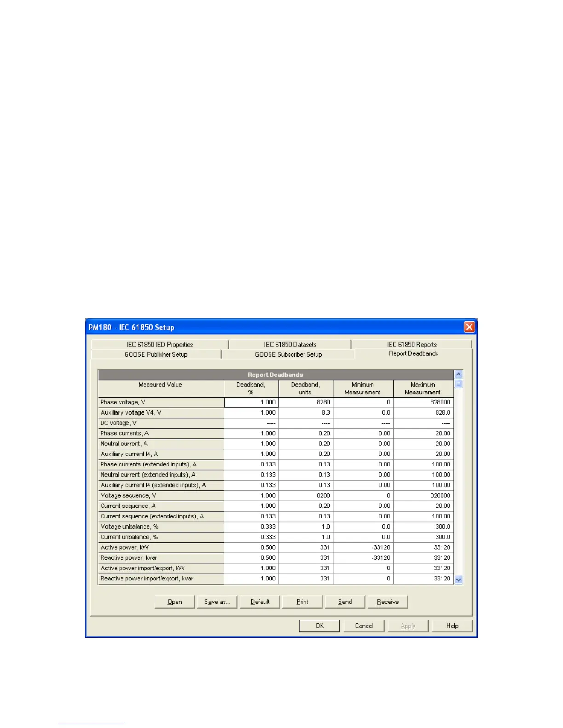Click the scrollbar up arrow in the table
The image size is (563, 728).
[458, 375]
